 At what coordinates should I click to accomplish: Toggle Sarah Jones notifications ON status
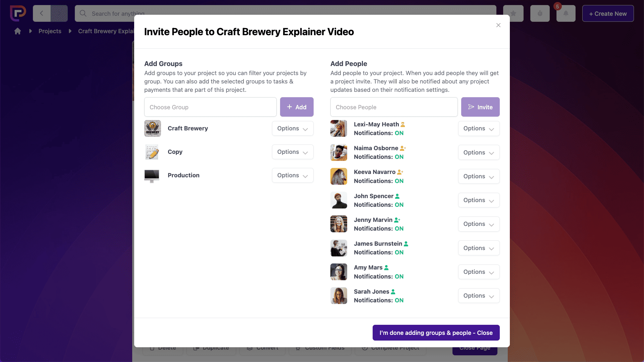pos(399,300)
